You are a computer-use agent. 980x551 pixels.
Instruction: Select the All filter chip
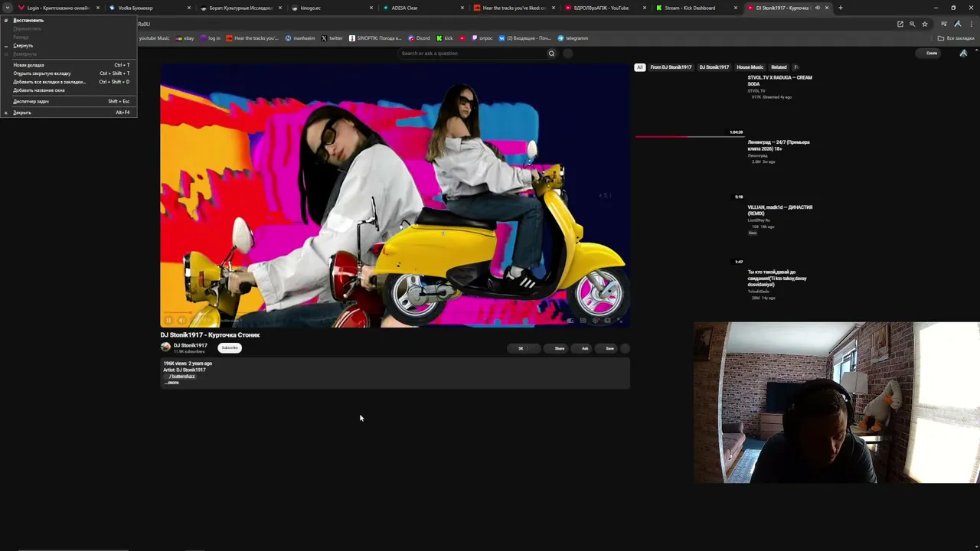(x=640, y=67)
